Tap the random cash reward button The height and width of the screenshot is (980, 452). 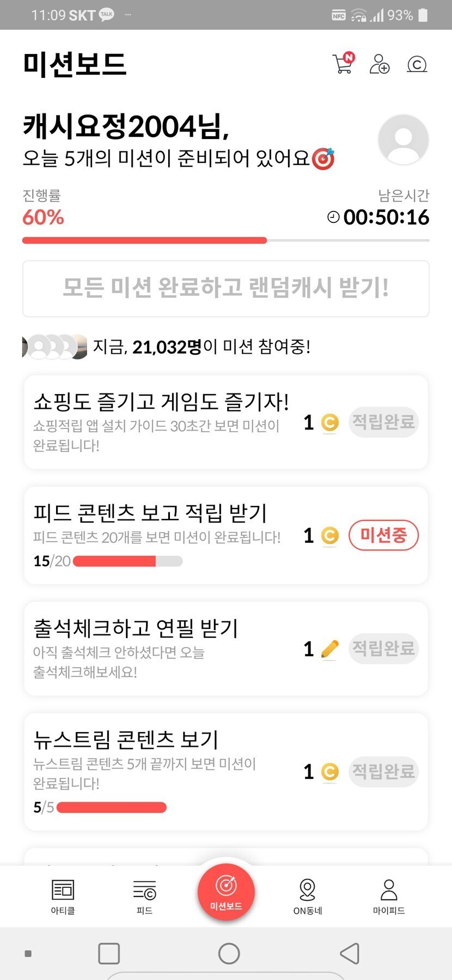click(226, 288)
